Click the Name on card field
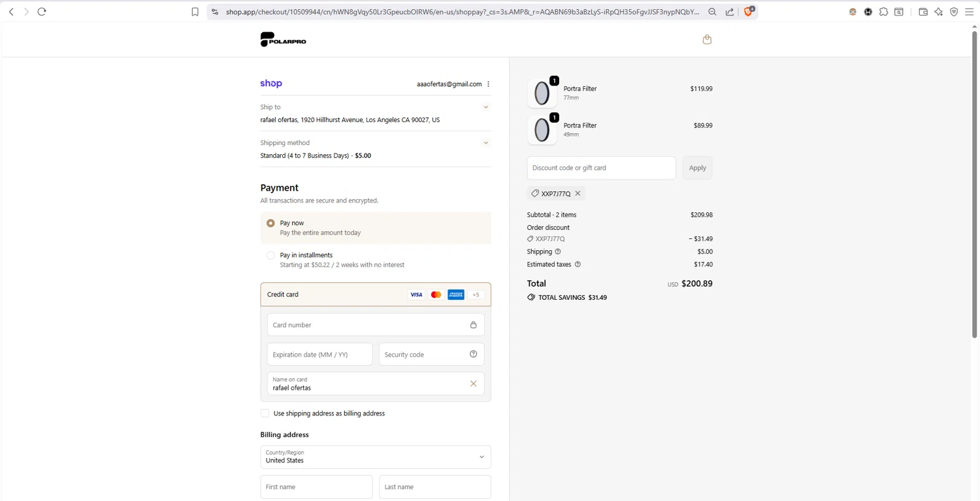The width and height of the screenshot is (980, 501). (x=376, y=383)
